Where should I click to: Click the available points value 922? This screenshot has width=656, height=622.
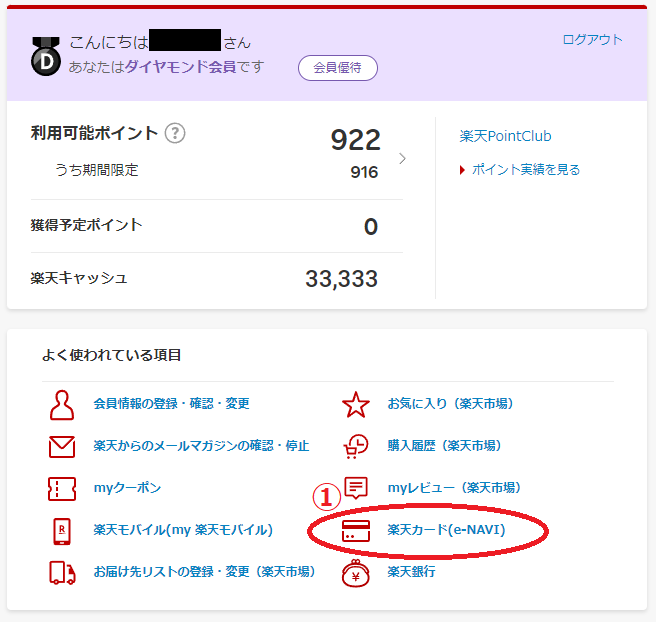click(x=356, y=140)
